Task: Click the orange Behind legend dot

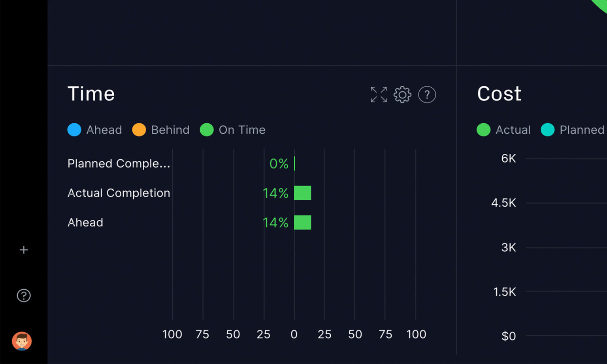Action: 139,130
